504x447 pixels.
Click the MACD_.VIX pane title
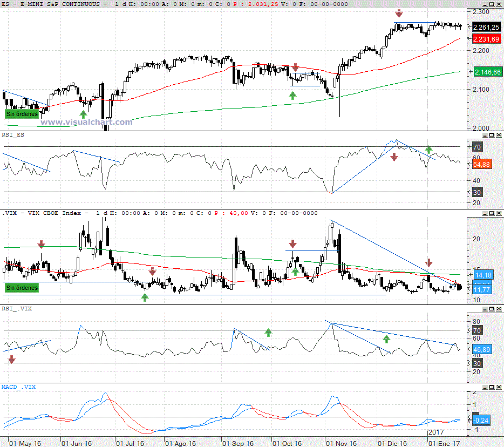point(18,387)
